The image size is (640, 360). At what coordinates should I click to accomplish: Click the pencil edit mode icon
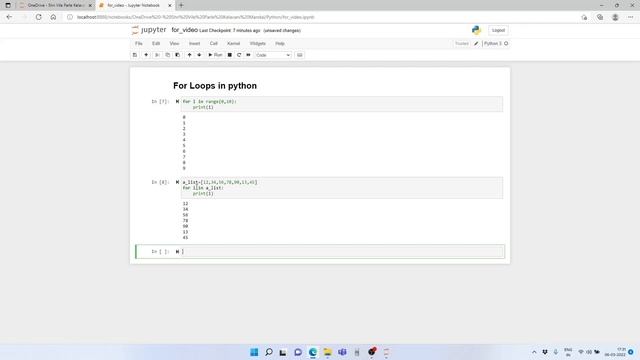coord(476,43)
